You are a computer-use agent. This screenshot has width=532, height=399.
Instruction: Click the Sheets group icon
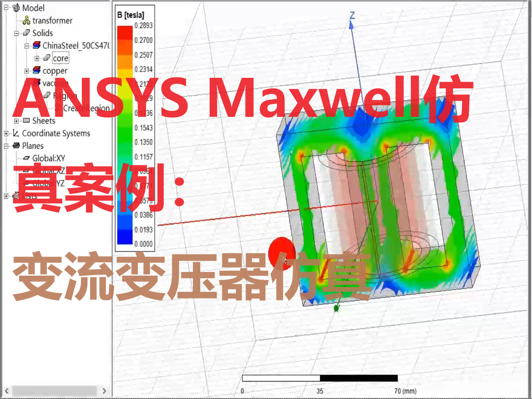26,120
